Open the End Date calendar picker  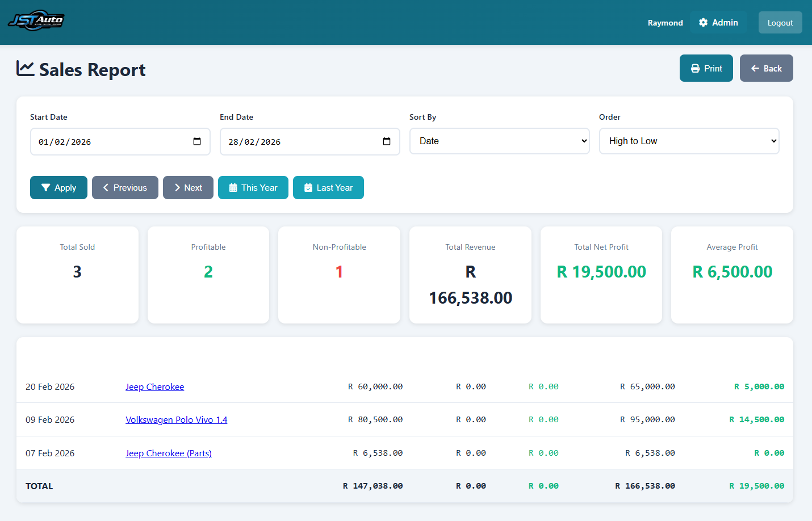(x=387, y=141)
